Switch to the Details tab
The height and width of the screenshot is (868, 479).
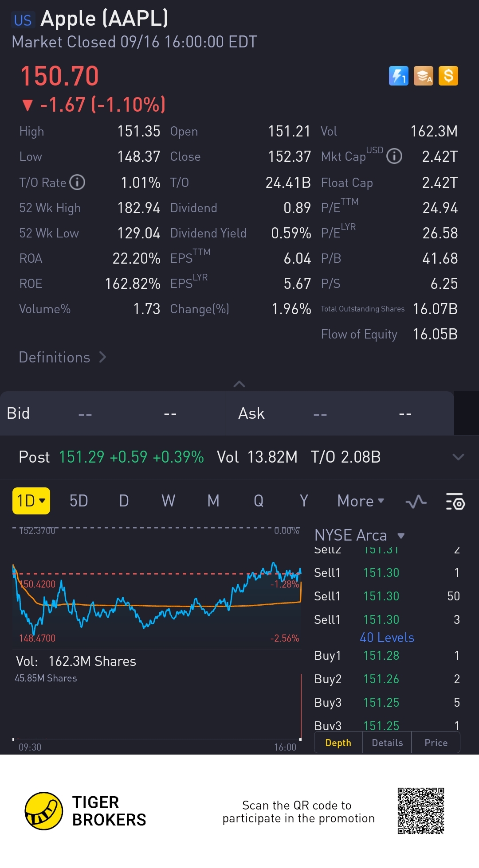point(387,743)
